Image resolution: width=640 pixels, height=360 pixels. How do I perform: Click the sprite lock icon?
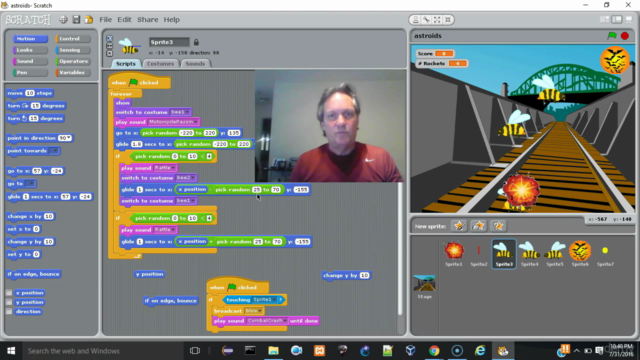click(196, 42)
